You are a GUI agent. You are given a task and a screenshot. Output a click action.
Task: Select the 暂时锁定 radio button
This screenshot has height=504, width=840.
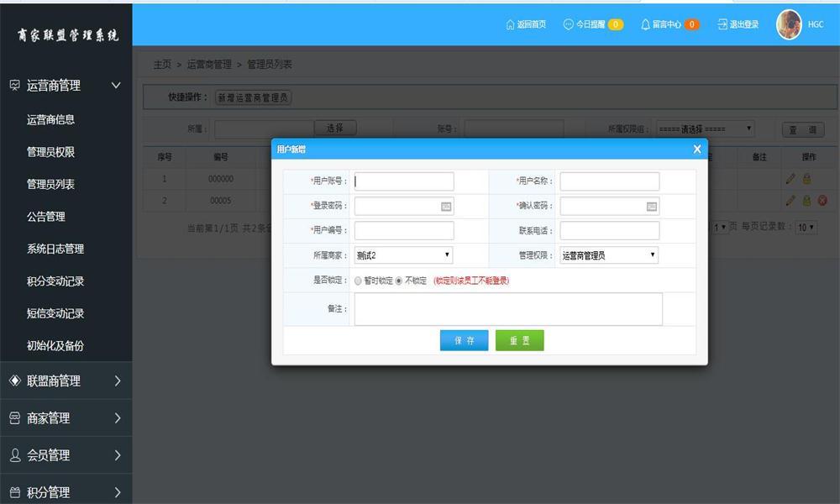[x=359, y=281]
